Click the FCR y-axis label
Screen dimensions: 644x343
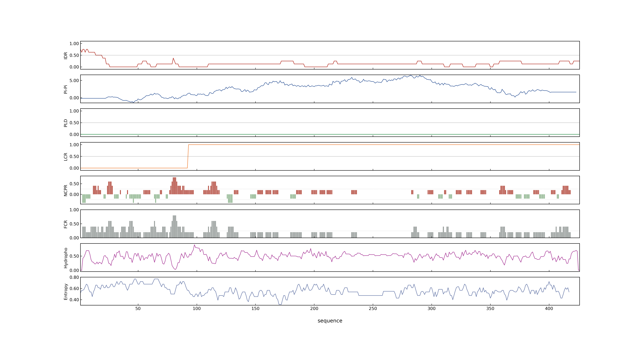click(66, 224)
